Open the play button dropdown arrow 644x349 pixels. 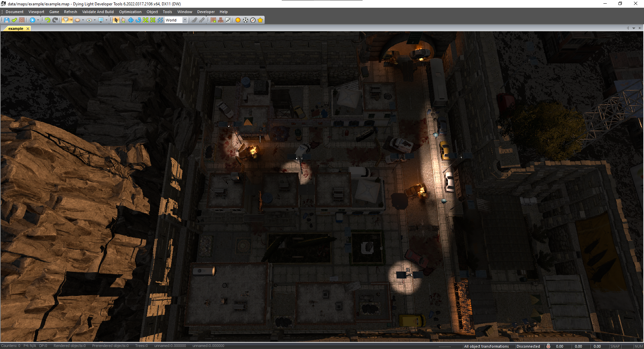(38, 20)
